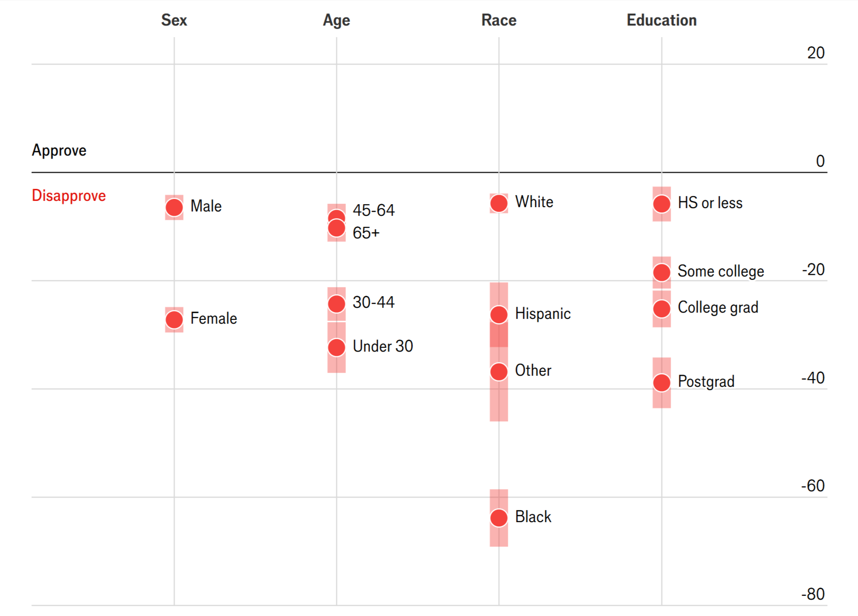Select the 65+ age label
Image resolution: width=858 pixels, height=616 pixels.
(366, 233)
